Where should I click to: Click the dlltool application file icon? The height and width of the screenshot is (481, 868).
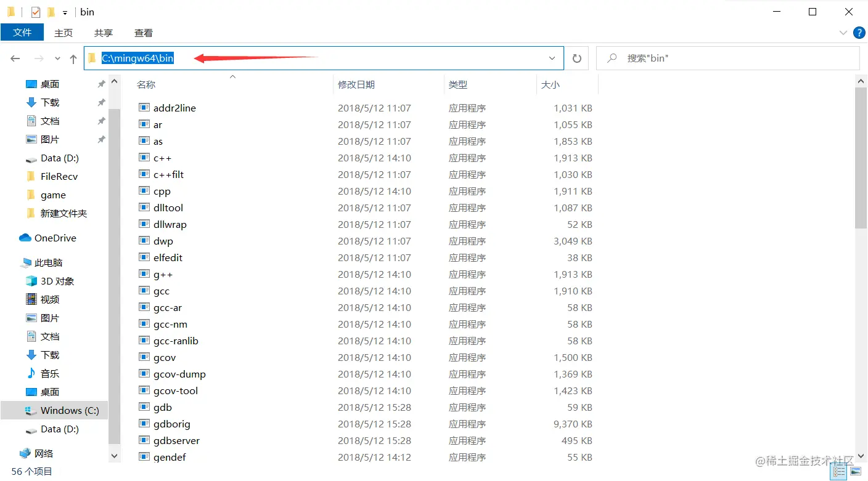pyautogui.click(x=144, y=208)
